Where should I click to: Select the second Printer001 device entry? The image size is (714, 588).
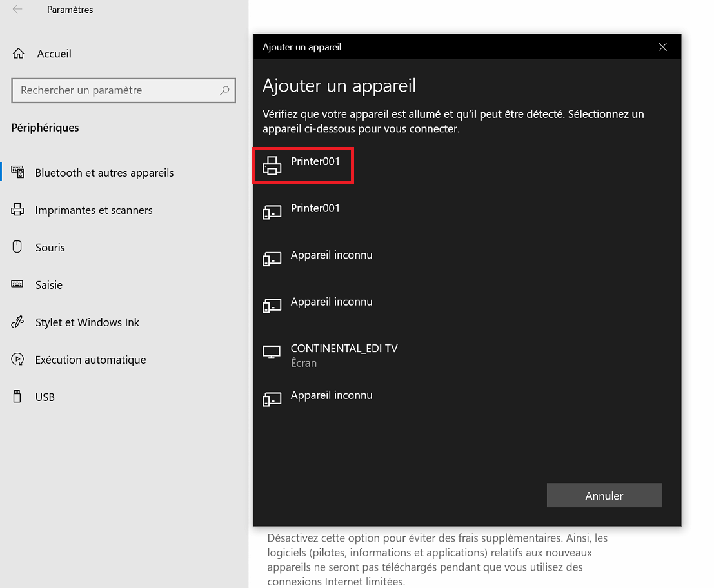coord(467,212)
